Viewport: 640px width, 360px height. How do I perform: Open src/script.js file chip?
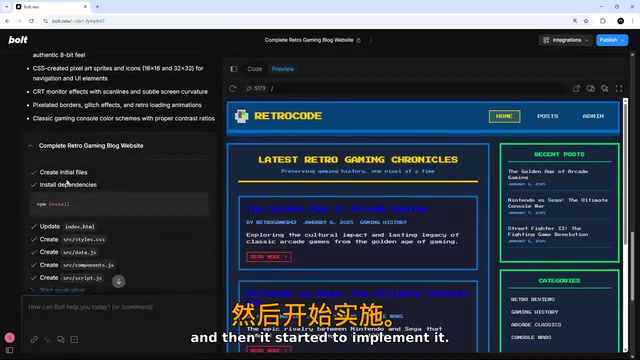[82, 278]
